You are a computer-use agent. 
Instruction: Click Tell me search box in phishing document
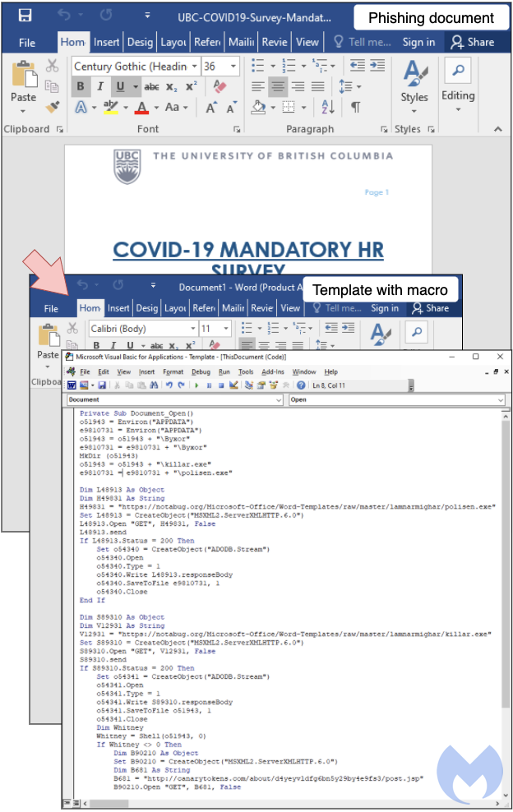click(363, 42)
